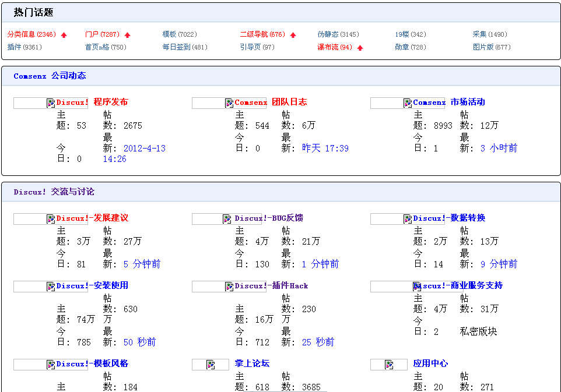Viewport: 561px width, 392px height.
Task: Click the 热门话题 section title
Action: coord(34,12)
